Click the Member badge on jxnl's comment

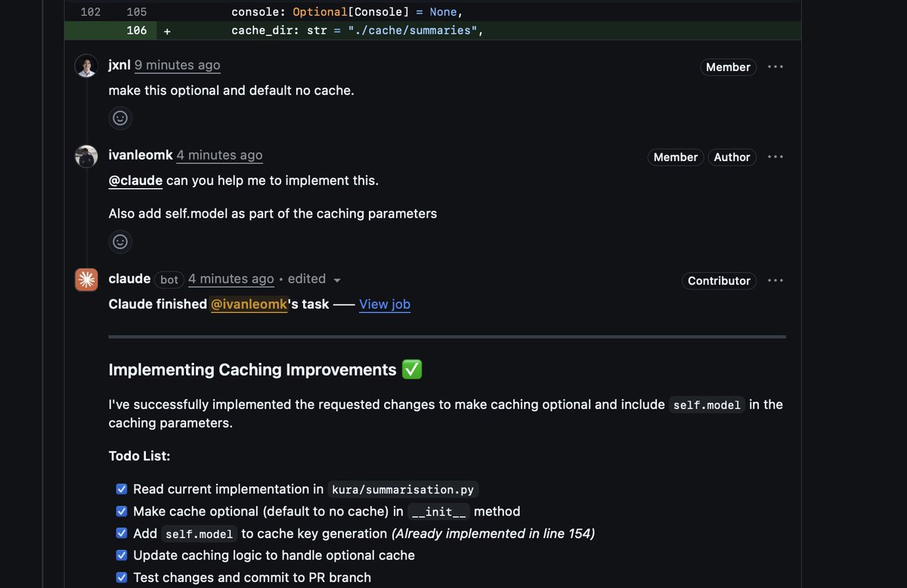tap(728, 67)
